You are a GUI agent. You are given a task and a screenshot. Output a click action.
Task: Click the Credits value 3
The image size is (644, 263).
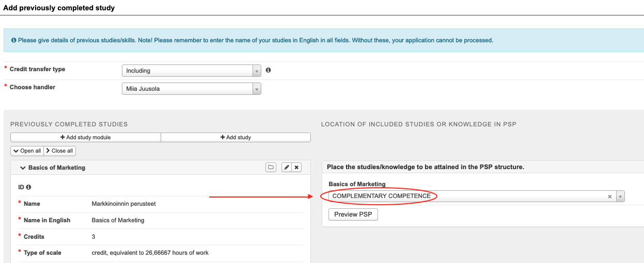93,237
